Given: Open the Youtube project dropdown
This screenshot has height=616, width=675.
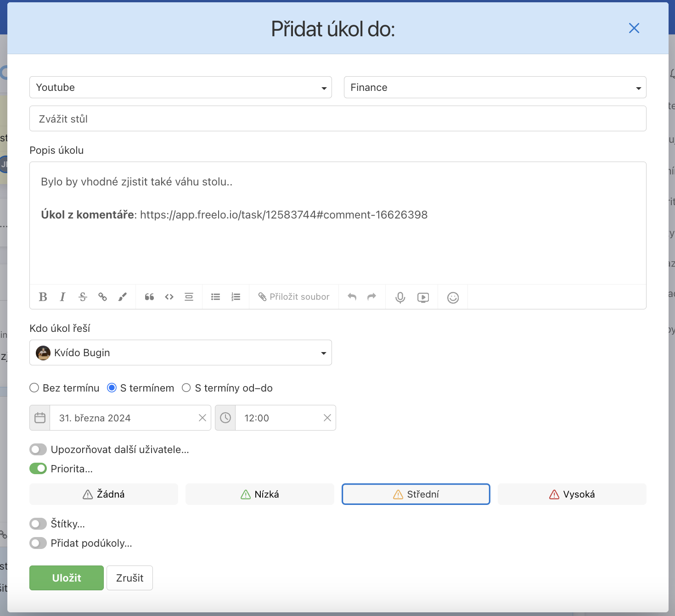Looking at the screenshot, I should 180,87.
